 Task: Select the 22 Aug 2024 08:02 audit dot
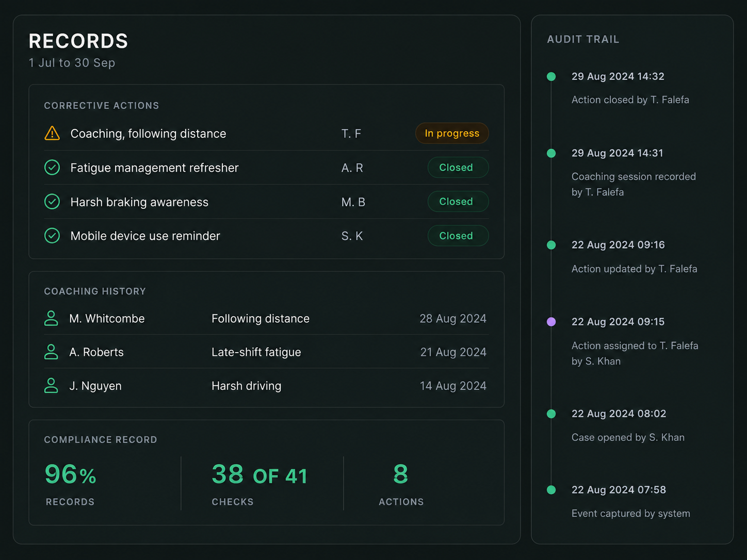point(551,414)
